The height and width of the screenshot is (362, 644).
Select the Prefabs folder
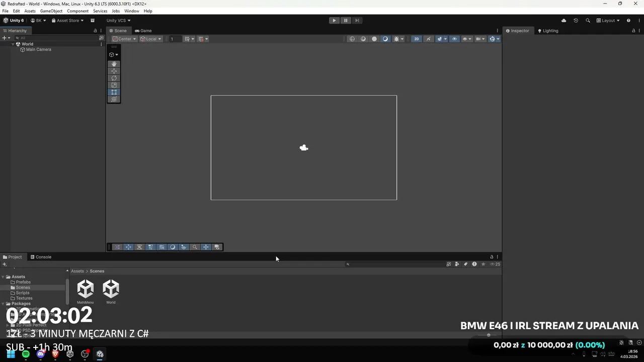[23, 282]
